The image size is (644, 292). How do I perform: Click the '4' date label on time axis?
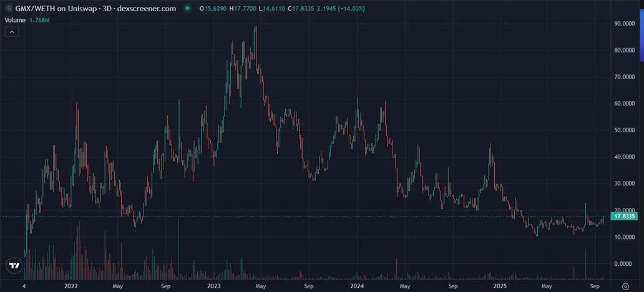pos(24,286)
